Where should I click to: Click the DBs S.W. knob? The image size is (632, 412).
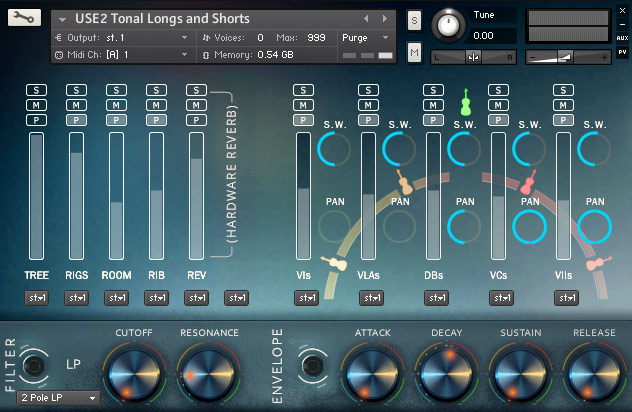coord(464,149)
